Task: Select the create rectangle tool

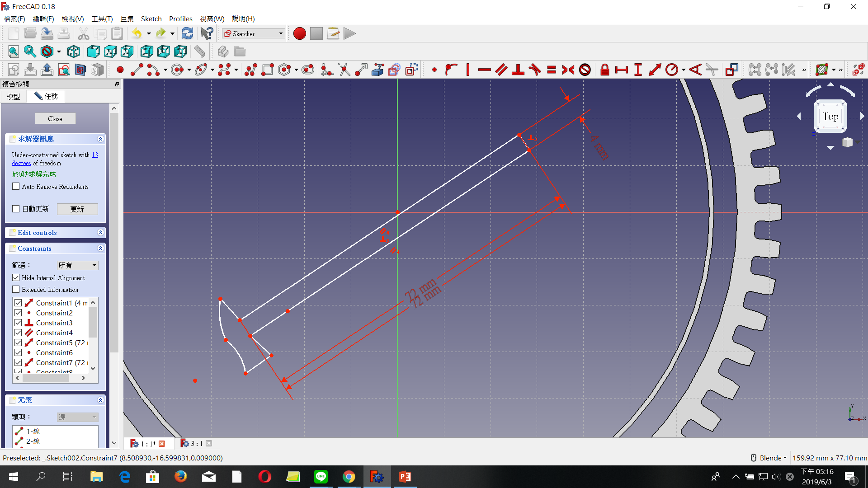Action: click(268, 70)
